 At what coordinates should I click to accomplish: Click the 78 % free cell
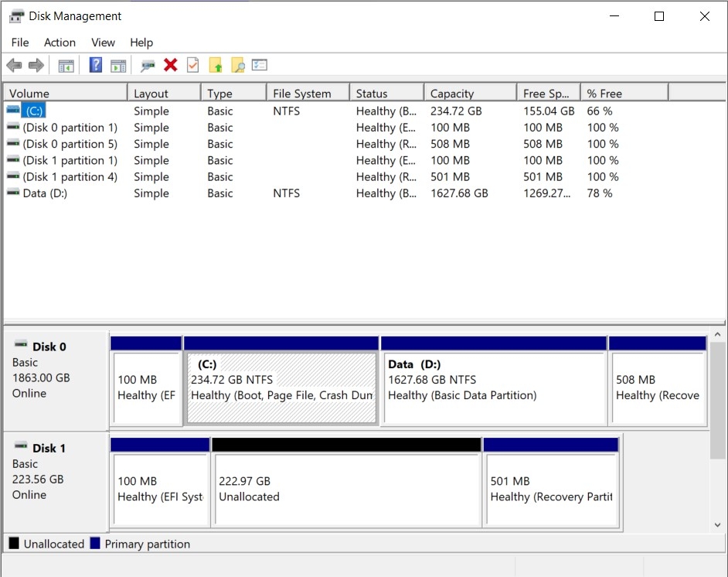pos(600,193)
